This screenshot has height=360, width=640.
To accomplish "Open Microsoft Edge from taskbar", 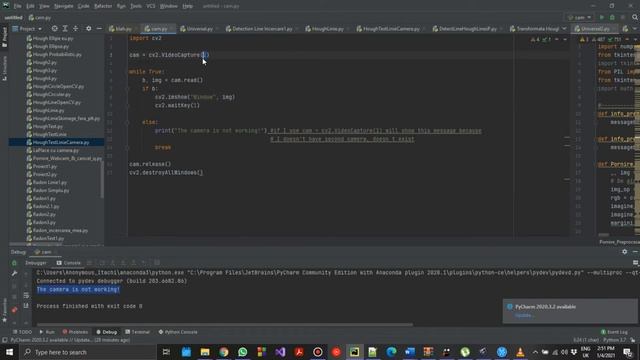I will (391, 352).
